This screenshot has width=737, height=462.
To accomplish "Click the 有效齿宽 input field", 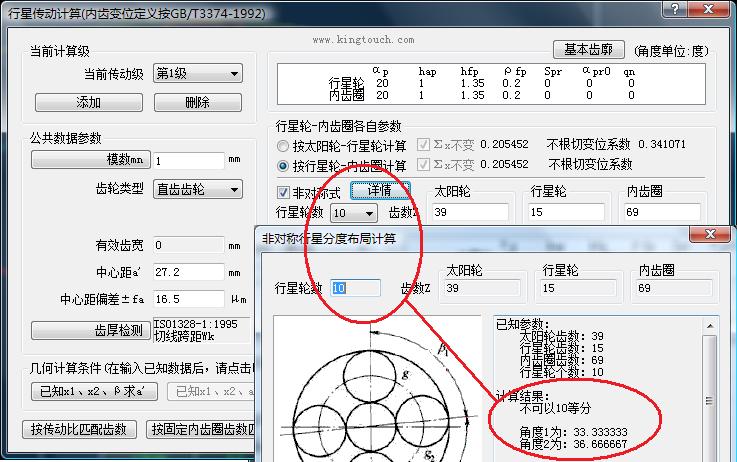I will [x=189, y=245].
